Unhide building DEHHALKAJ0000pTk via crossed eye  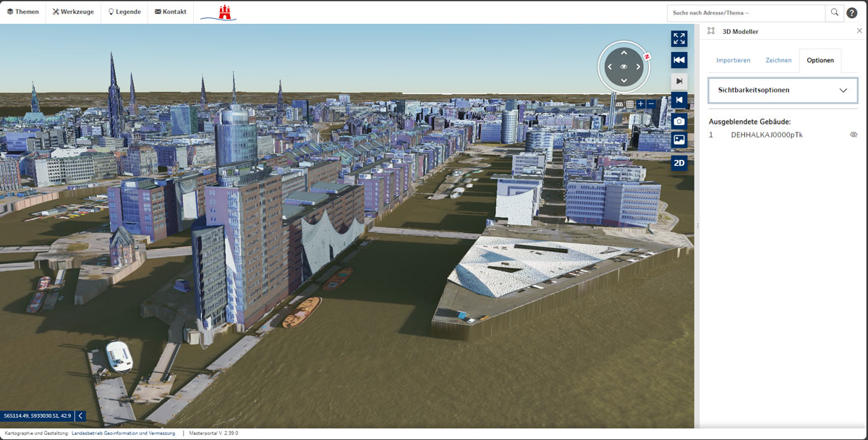point(854,135)
